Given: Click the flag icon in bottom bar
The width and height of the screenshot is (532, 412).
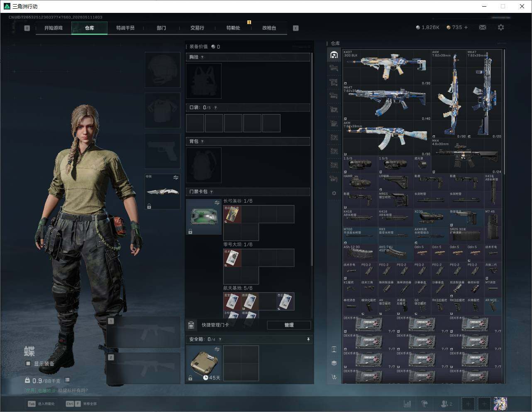Looking at the screenshot, I should [425, 404].
